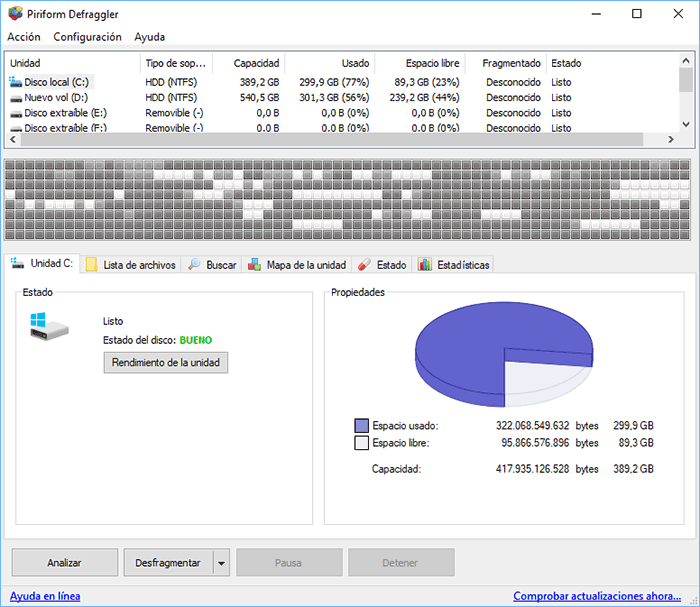The image size is (700, 607).
Task: Click the drive list scroll down arrow
Action: click(686, 125)
